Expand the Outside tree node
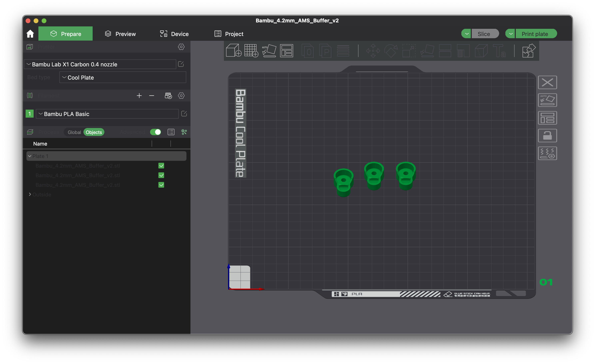 [30, 194]
